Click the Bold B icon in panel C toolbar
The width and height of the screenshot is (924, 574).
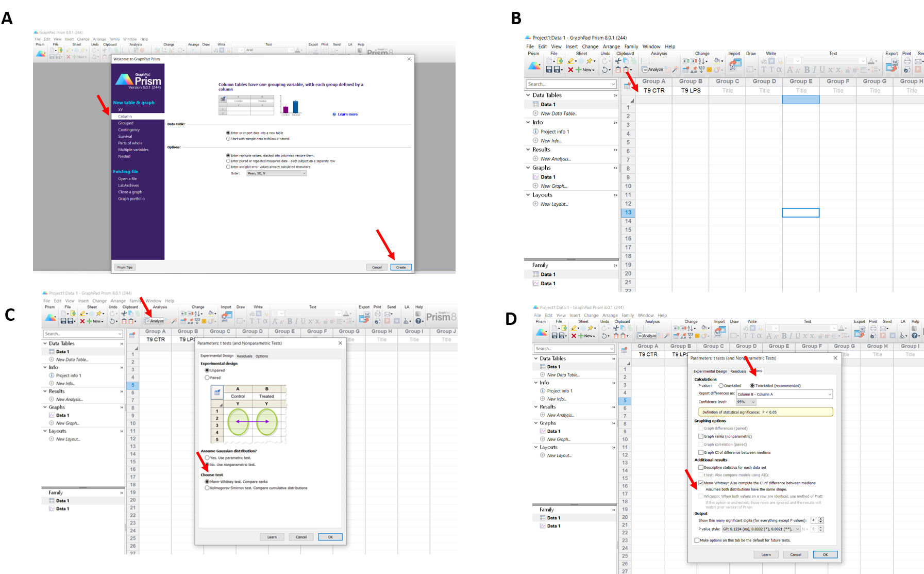point(289,321)
